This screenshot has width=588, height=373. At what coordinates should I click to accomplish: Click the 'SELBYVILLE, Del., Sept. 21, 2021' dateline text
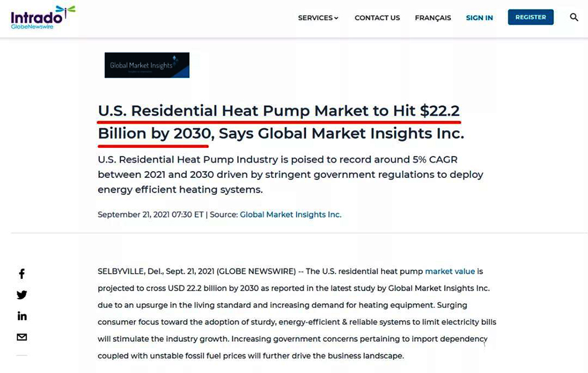point(156,271)
